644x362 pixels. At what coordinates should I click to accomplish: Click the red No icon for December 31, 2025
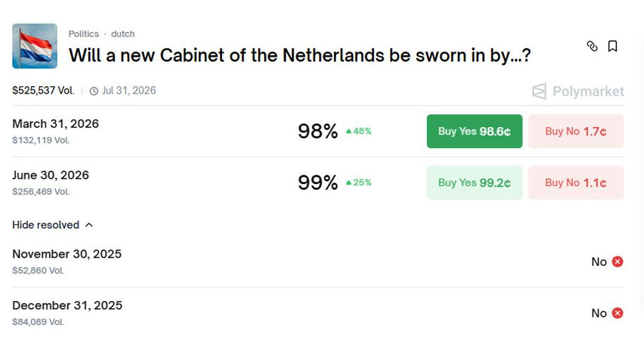click(x=617, y=313)
